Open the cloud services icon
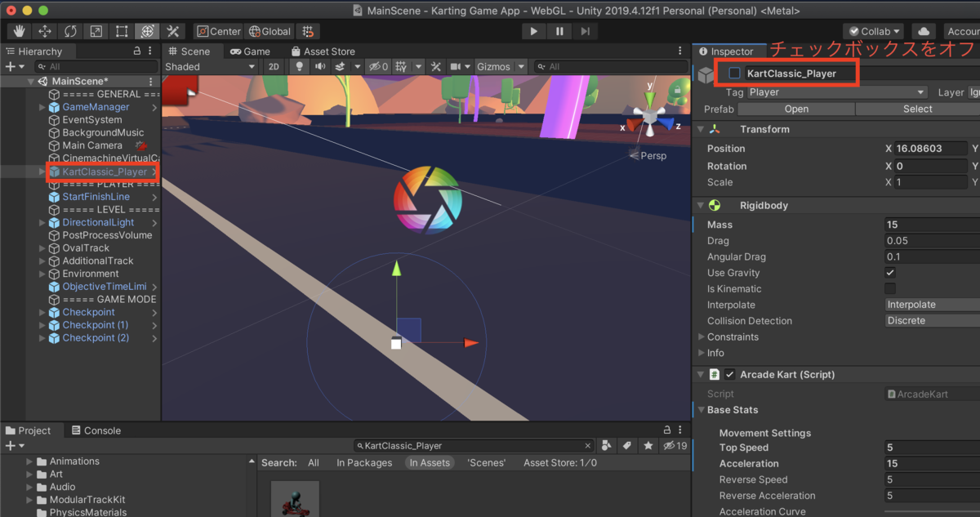The image size is (980, 517). coord(924,31)
